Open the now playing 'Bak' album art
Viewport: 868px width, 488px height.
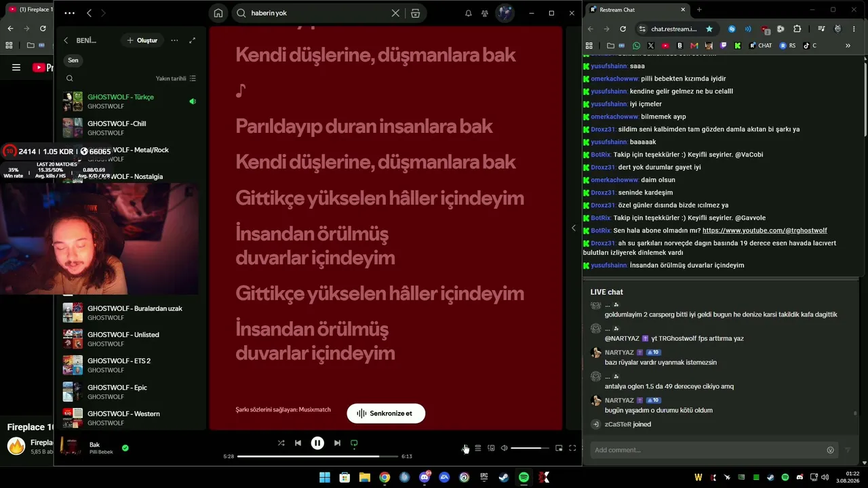coord(71,446)
